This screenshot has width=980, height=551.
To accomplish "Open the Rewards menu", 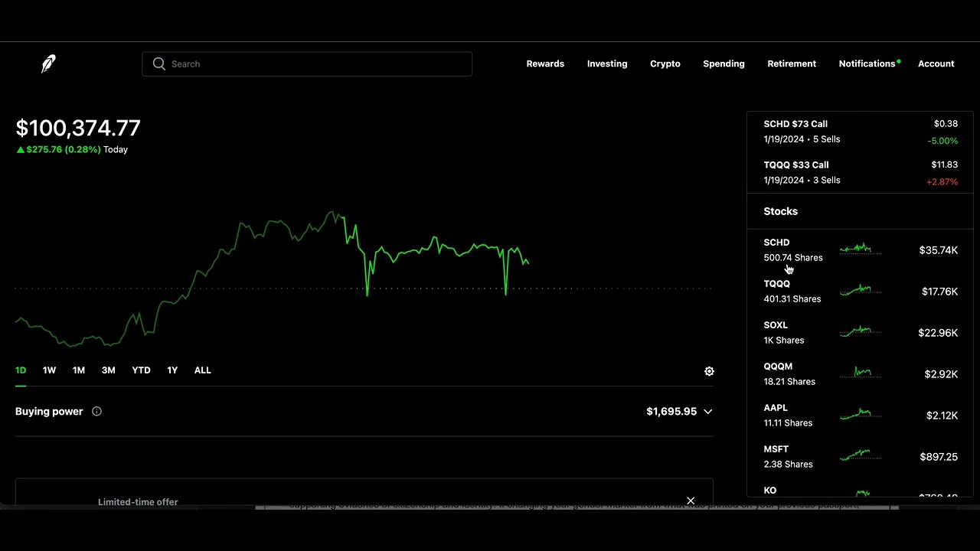I will (545, 64).
